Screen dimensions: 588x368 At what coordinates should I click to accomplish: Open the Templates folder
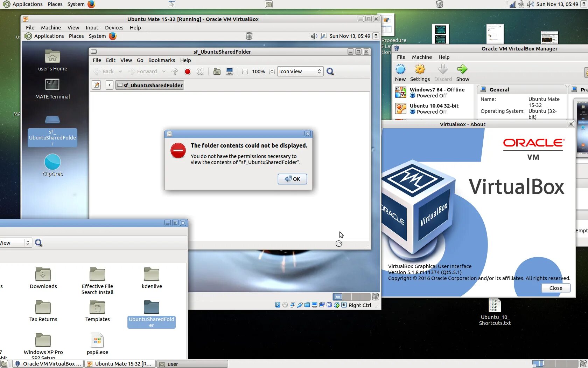pos(97,311)
